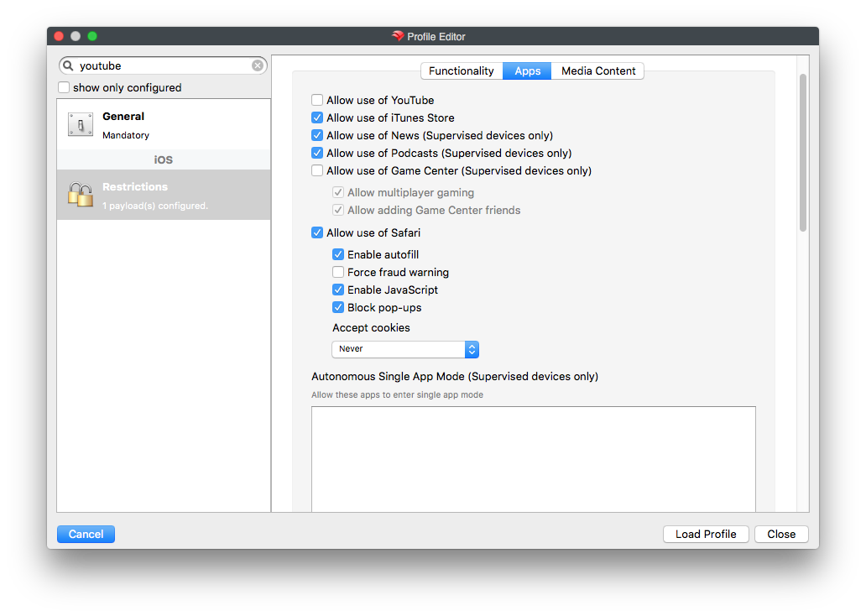Uncheck Allow use of Safari
Screen dimensions: 866x616
[317, 232]
